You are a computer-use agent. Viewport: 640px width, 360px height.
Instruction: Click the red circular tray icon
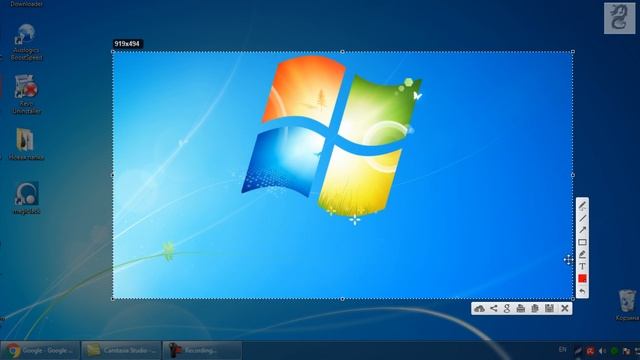tap(590, 351)
